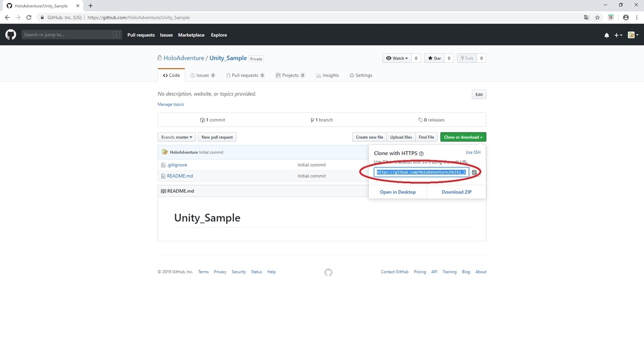The image size is (644, 349).
Task: Switch to the repository Issues tab
Action: [203, 75]
